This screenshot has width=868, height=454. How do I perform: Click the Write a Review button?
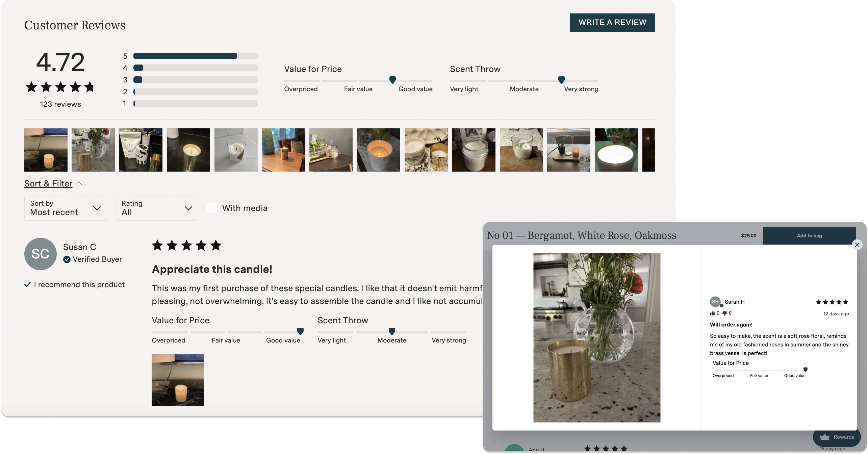tap(613, 22)
